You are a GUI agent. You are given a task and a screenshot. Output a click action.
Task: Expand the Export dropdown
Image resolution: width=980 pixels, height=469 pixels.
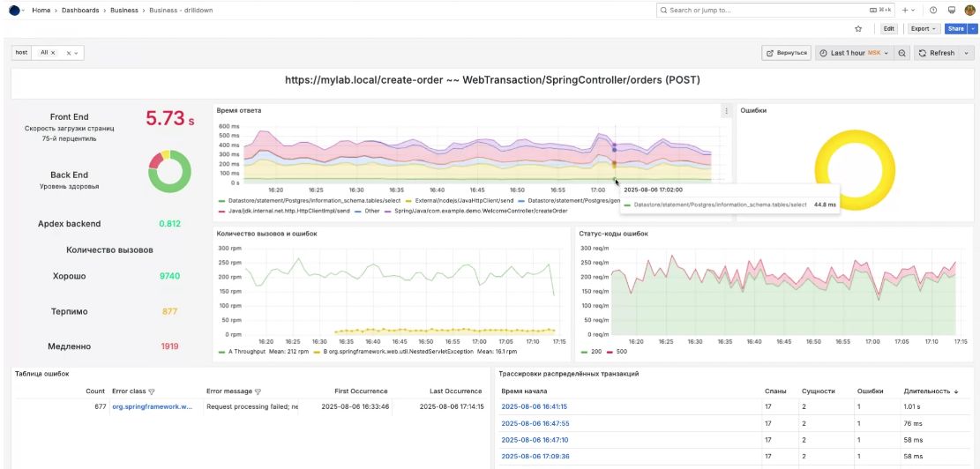tap(923, 28)
